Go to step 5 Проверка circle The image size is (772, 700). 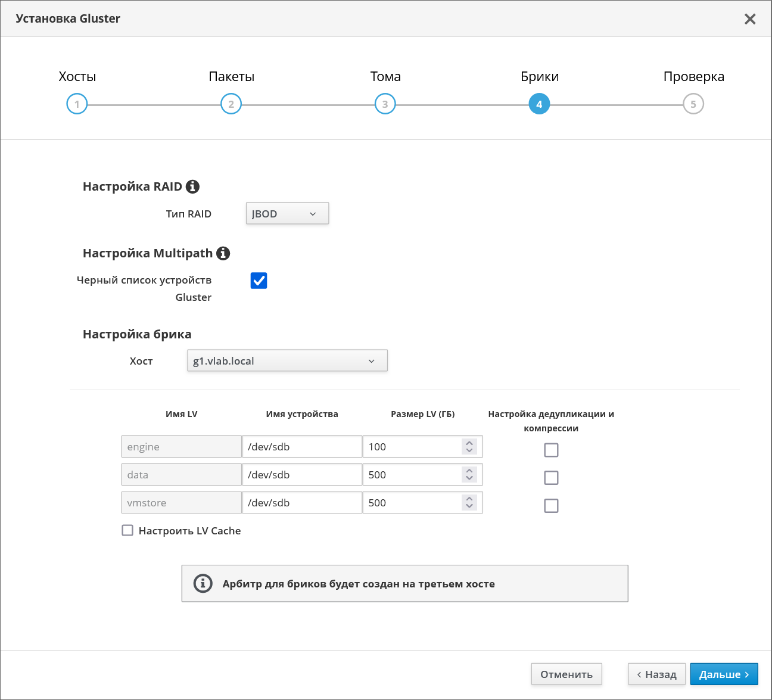pos(693,104)
